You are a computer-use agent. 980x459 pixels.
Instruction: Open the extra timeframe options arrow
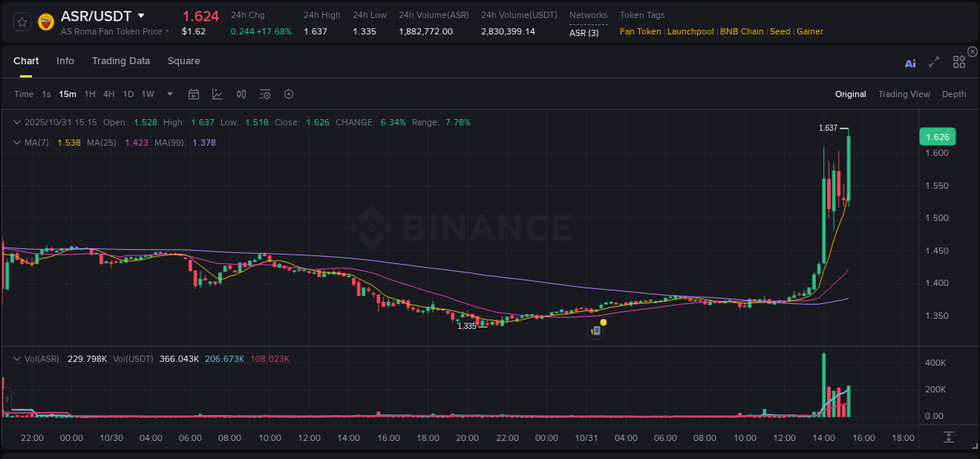169,94
